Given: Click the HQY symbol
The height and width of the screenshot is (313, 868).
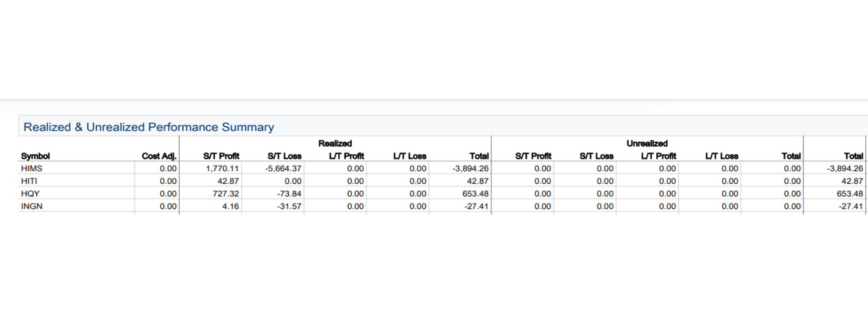Looking at the screenshot, I should (30, 194).
